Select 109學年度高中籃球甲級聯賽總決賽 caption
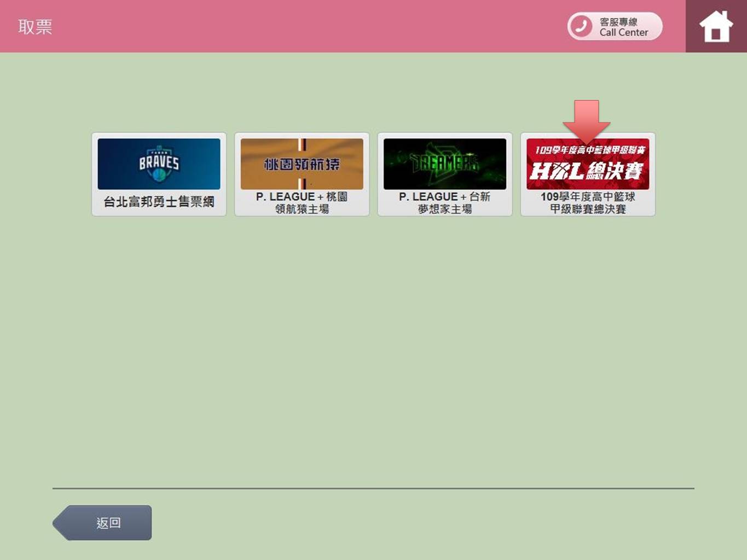Viewport: 747px width, 560px height. (x=587, y=202)
